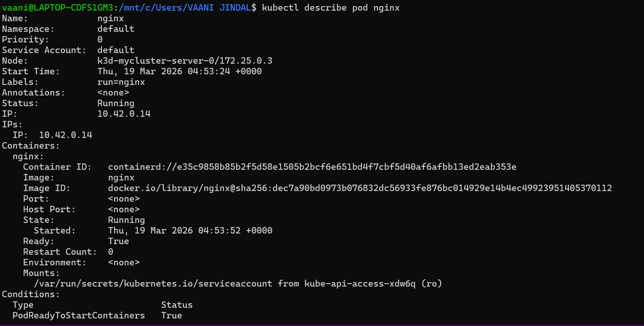This screenshot has height=326, width=644.
Task: Click the run=nginx label value
Action: click(x=121, y=82)
